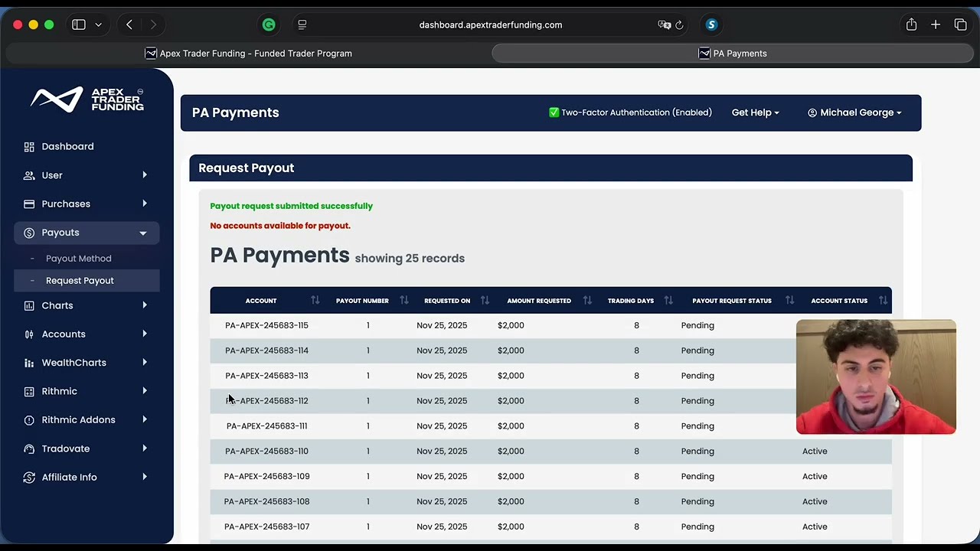
Task: Show the tab overview icon
Action: (961, 24)
